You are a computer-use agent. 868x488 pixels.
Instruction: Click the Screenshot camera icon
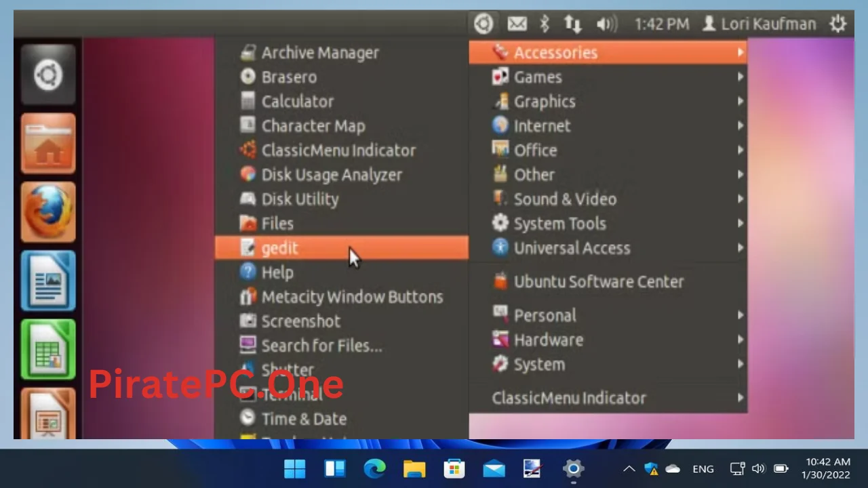[248, 321]
